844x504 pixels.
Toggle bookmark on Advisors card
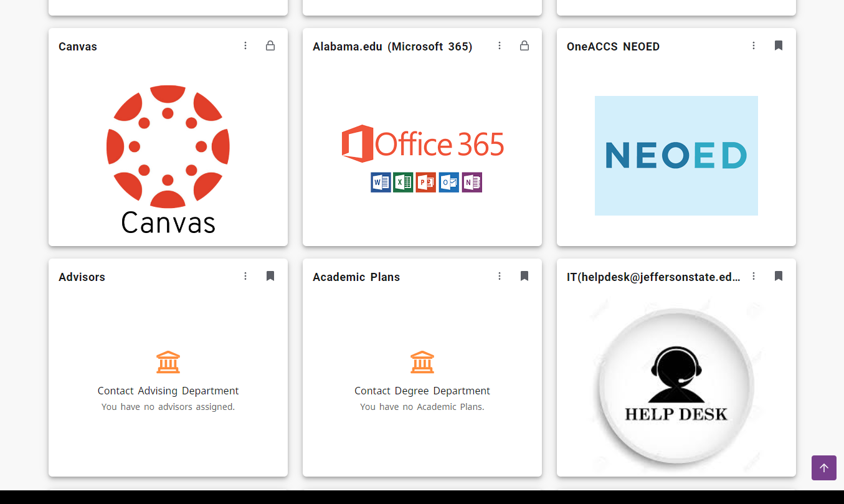coord(270,276)
